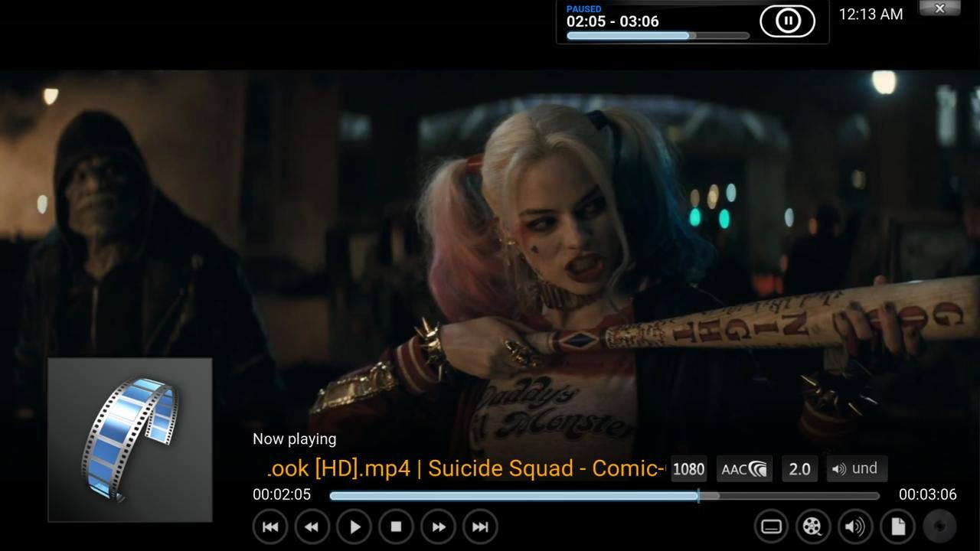The width and height of the screenshot is (980, 551).
Task: Skip to next item button
Action: coord(480,527)
